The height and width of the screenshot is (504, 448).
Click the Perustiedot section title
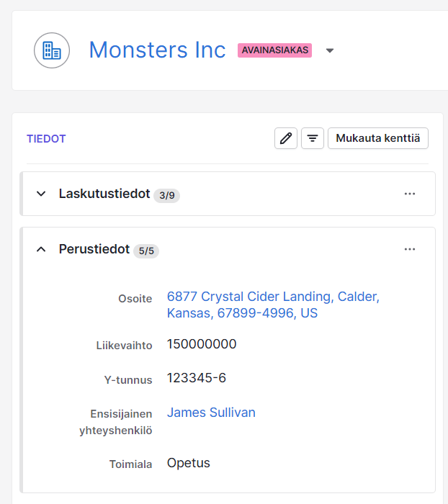[94, 249]
